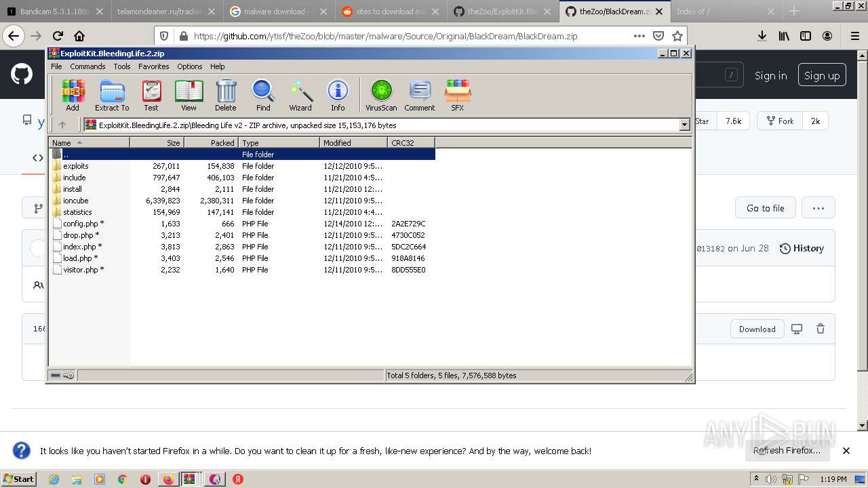Sort by the Packed column header

point(211,142)
